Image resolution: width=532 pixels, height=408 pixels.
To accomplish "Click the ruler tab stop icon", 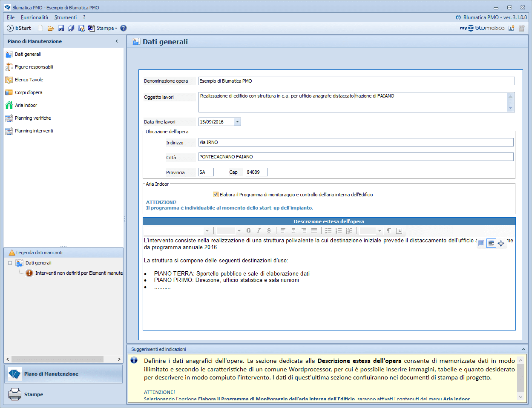I will tap(399, 231).
